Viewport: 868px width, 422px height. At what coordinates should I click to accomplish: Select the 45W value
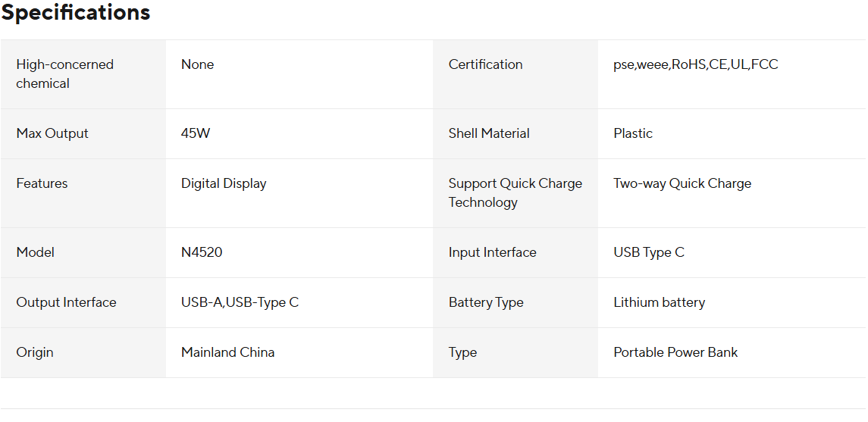tap(196, 133)
